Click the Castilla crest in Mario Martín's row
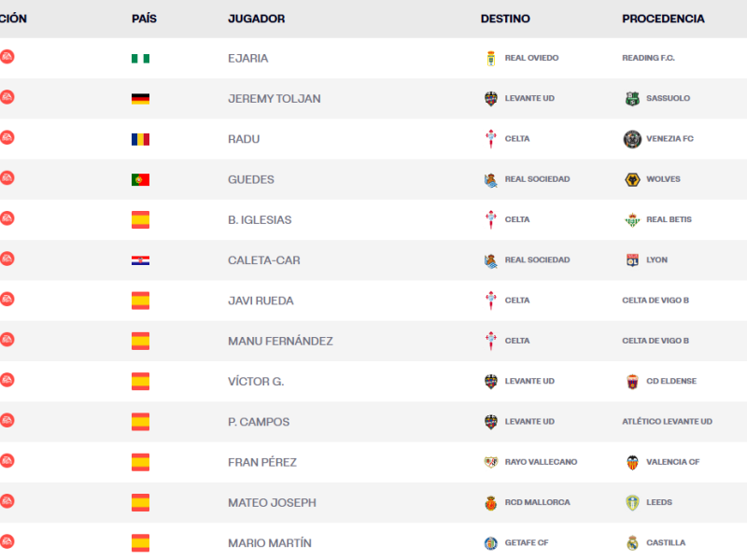Screen dimensions: 747x560 point(632,543)
